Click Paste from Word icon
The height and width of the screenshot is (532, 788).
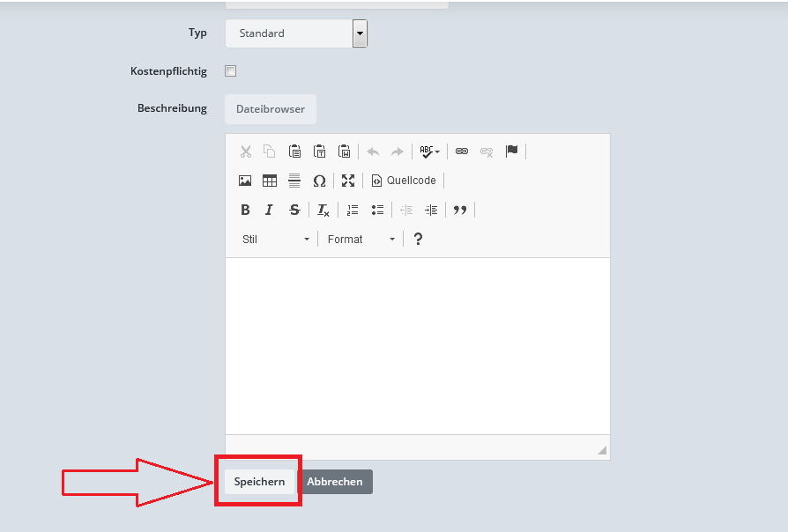345,151
